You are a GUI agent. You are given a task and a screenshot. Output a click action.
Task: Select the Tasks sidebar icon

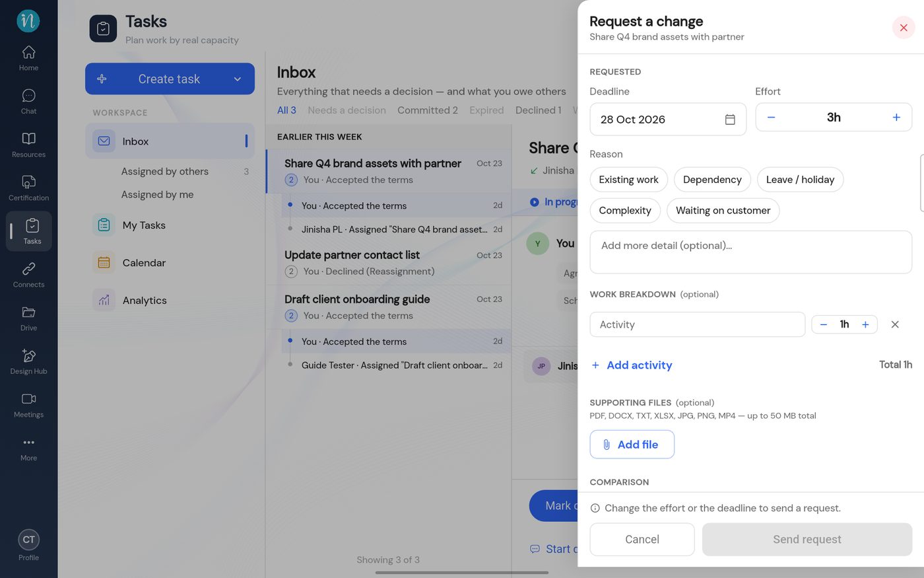coord(28,231)
